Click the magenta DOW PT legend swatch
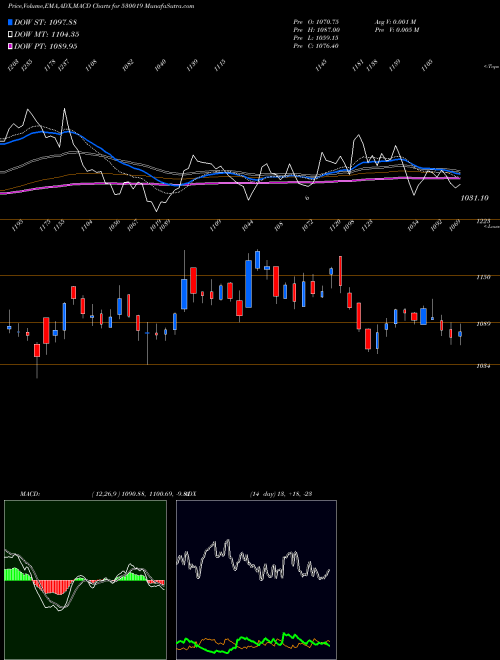 coord(11,46)
